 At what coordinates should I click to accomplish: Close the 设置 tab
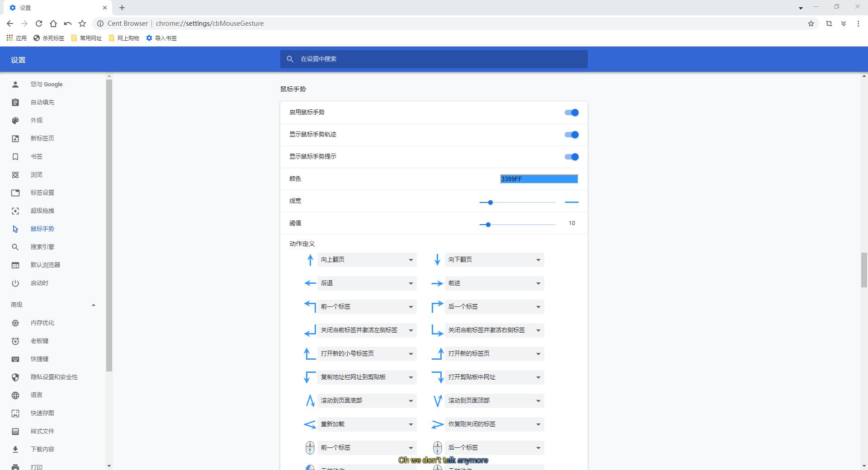105,8
